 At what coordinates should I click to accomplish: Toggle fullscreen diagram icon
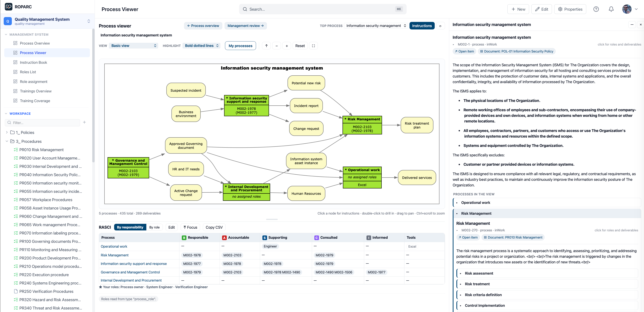pos(313,46)
